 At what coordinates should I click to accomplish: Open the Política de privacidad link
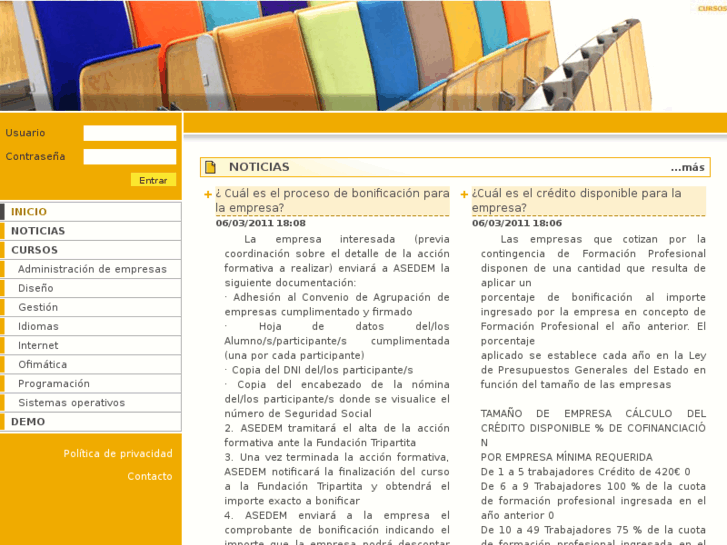tap(118, 454)
